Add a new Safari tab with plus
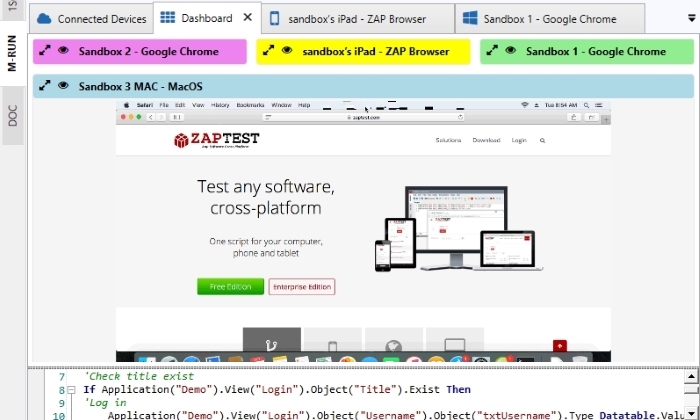The height and width of the screenshot is (420, 700). 606,120
